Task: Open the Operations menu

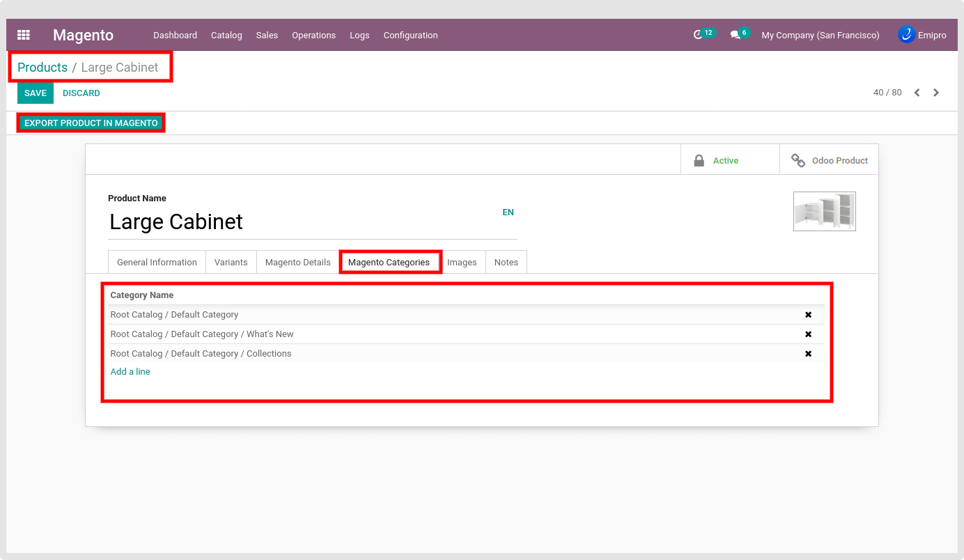Action: [x=313, y=35]
